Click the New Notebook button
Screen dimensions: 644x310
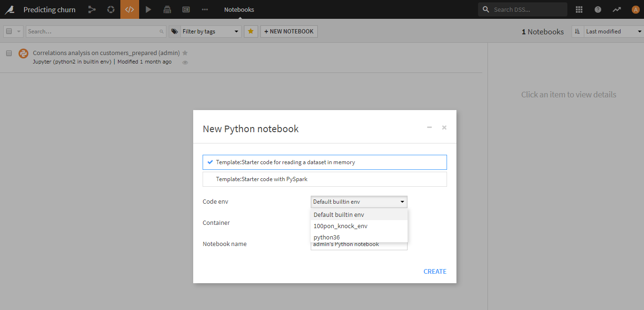(289, 32)
